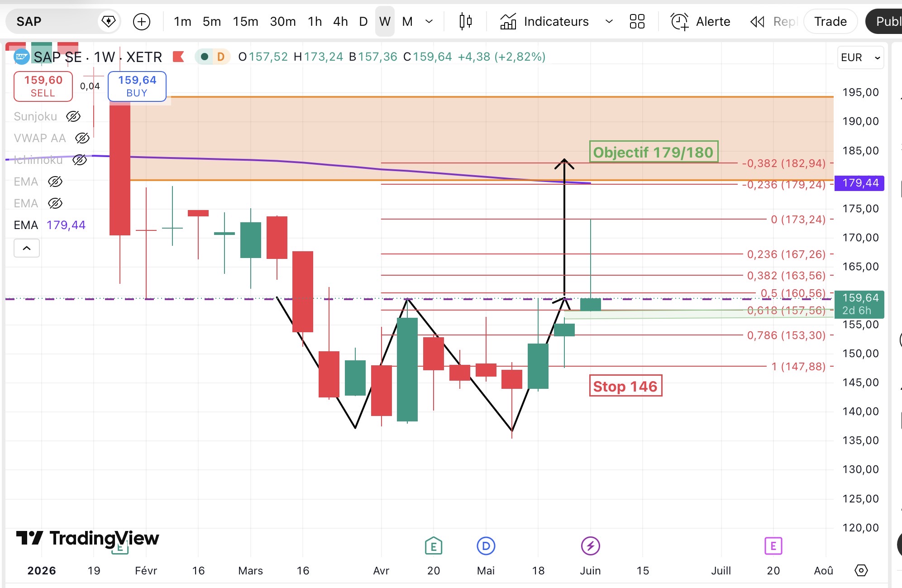This screenshot has width=902, height=588.
Task: Click the SAP SE 1W XETR chart title
Action: point(97,57)
